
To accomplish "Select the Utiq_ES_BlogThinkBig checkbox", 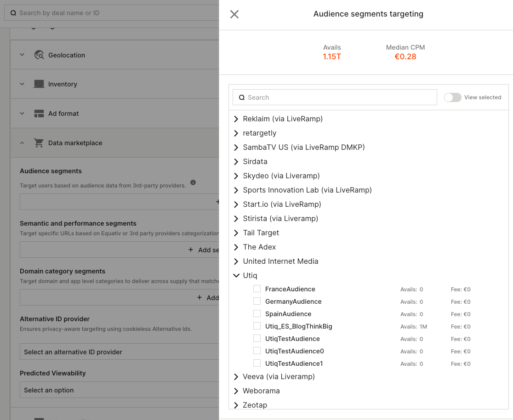I will coord(257,326).
